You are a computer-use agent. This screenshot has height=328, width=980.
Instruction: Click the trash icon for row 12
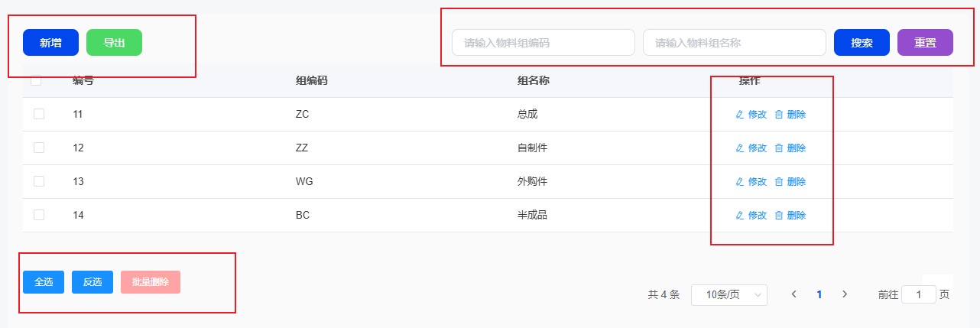(x=779, y=148)
